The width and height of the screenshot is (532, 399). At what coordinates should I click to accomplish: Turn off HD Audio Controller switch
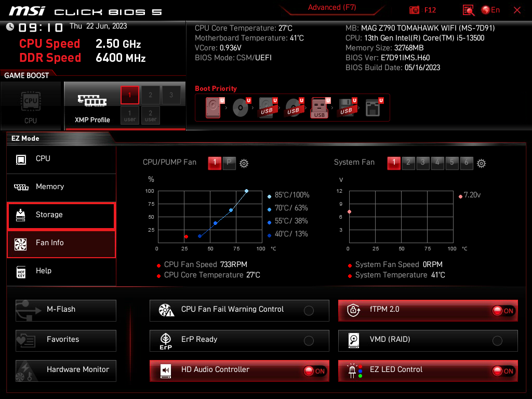[315, 371]
